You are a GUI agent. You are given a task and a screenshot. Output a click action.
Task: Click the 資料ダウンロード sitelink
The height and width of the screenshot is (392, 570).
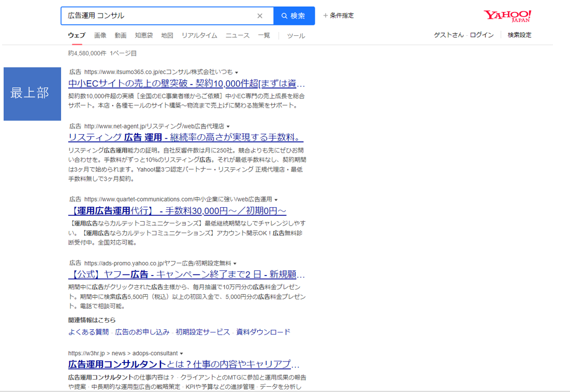point(263,332)
